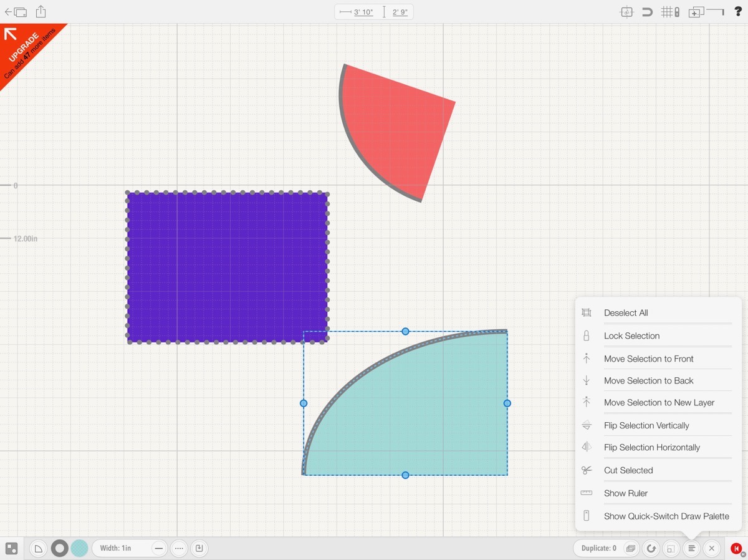748x560 pixels.
Task: Open the add layer panel icon
Action: point(696,12)
